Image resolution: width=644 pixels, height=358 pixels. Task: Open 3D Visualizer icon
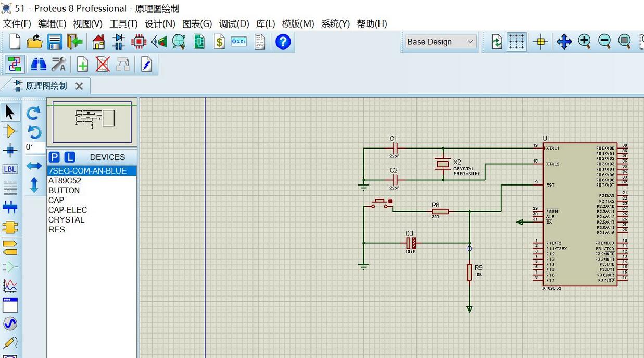(x=159, y=42)
